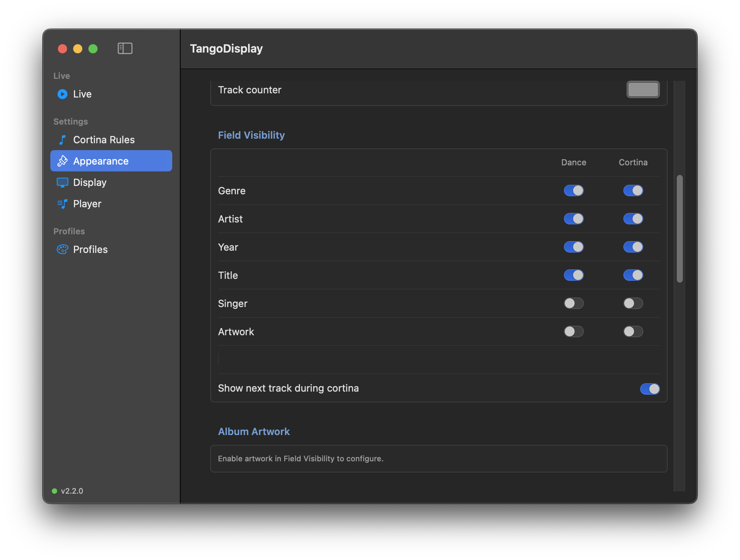
Task: Click the Profiles palette icon
Action: [62, 250]
